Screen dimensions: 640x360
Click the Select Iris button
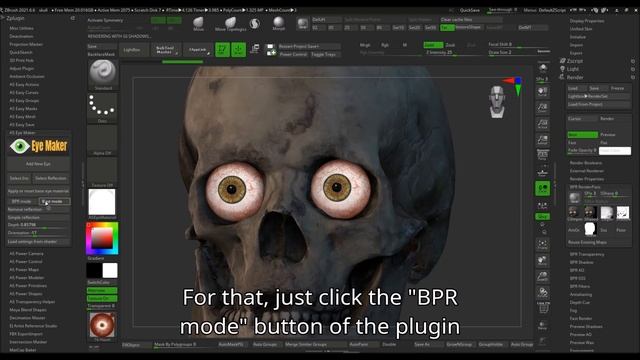[x=19, y=178]
